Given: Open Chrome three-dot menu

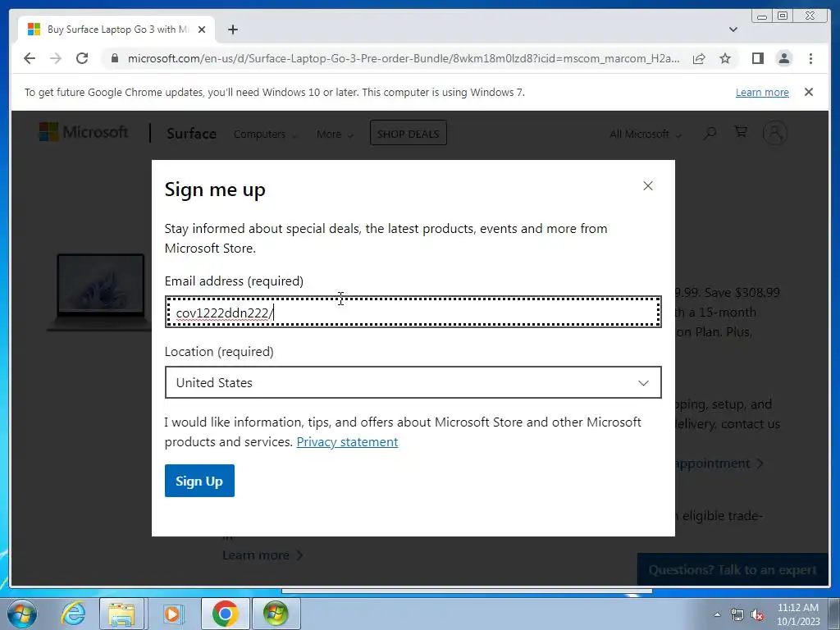Looking at the screenshot, I should 810,58.
